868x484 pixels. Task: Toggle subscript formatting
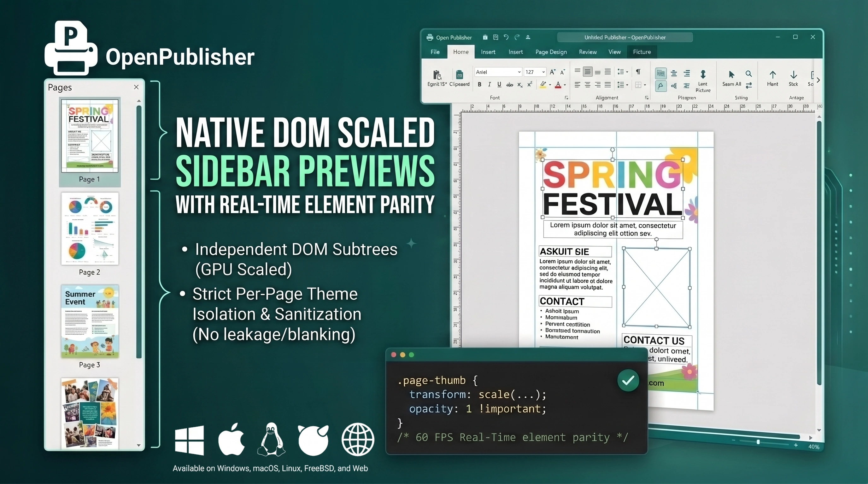(x=520, y=85)
